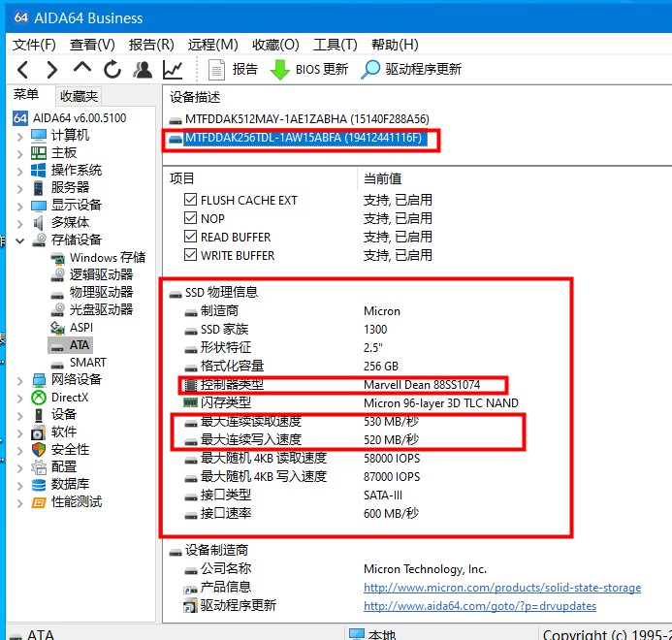672x640 pixels.
Task: Click the 当前值 column header
Action: click(382, 178)
